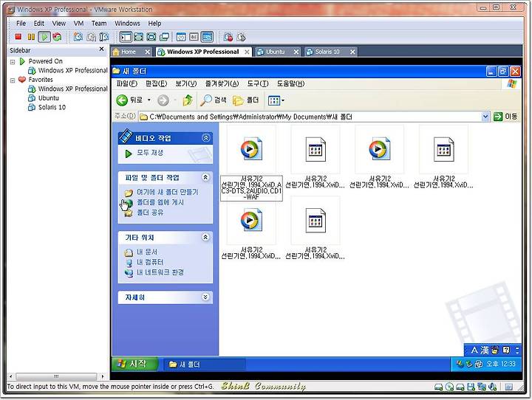The height and width of the screenshot is (400, 532).
Task: Close the Ubuntu tab
Action: point(296,52)
